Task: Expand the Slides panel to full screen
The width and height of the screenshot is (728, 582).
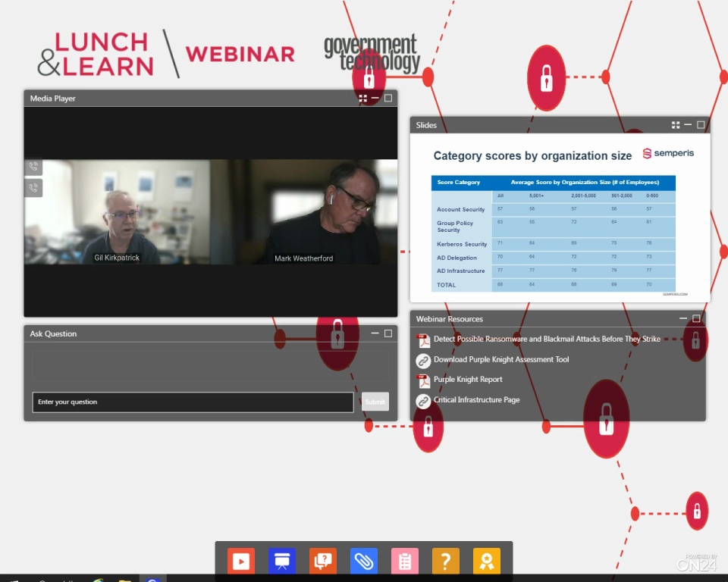Action: (x=676, y=125)
